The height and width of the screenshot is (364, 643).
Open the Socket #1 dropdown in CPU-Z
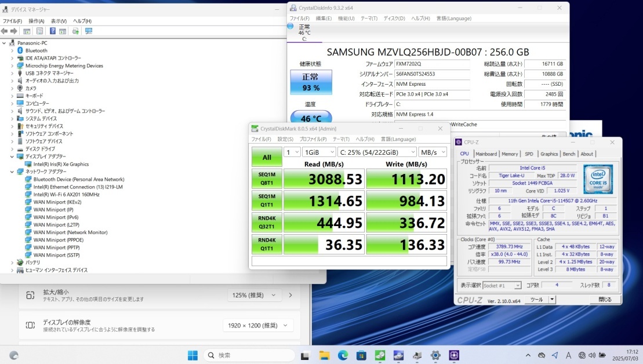point(502,285)
